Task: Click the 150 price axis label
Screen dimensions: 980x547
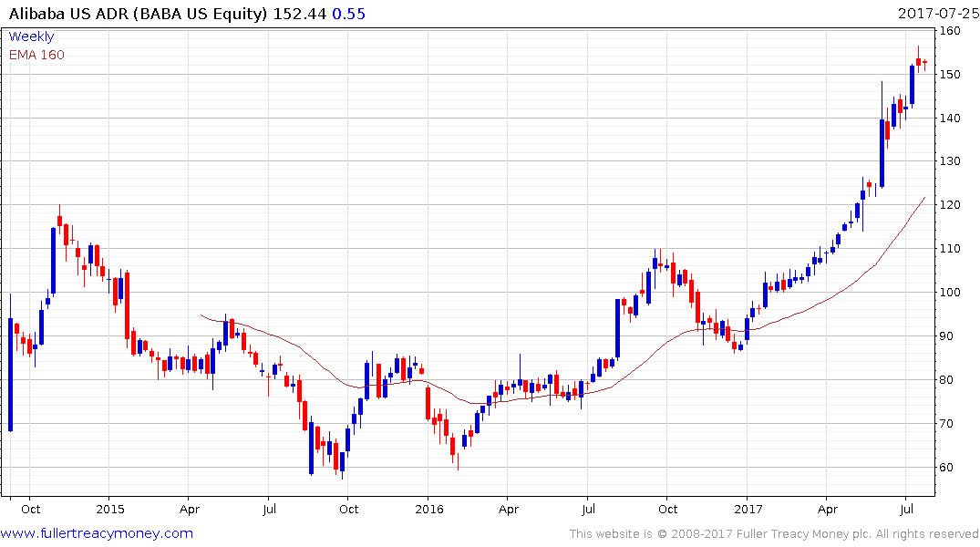Action: click(x=949, y=75)
